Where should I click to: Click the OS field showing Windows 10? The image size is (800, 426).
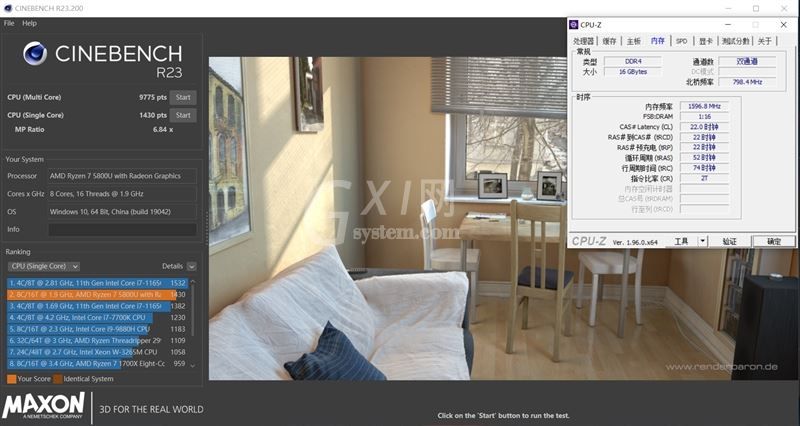coord(122,212)
